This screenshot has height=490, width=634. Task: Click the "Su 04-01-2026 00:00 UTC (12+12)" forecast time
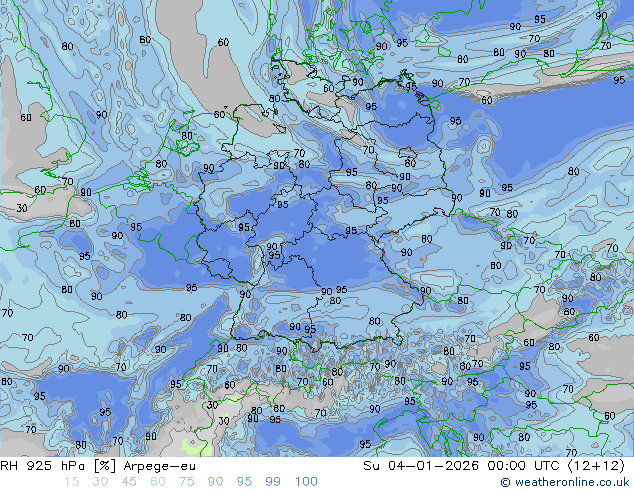(x=494, y=466)
